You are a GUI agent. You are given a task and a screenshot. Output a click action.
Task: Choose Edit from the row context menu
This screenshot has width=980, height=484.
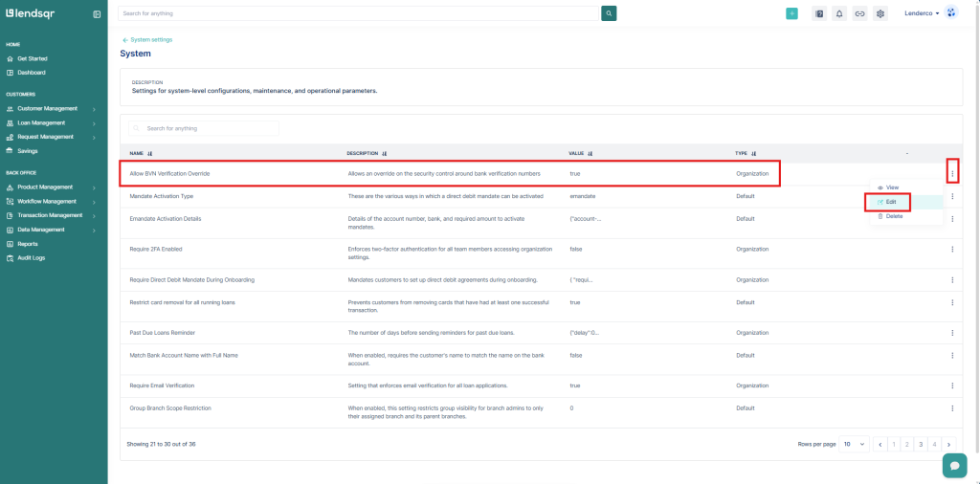pos(890,202)
